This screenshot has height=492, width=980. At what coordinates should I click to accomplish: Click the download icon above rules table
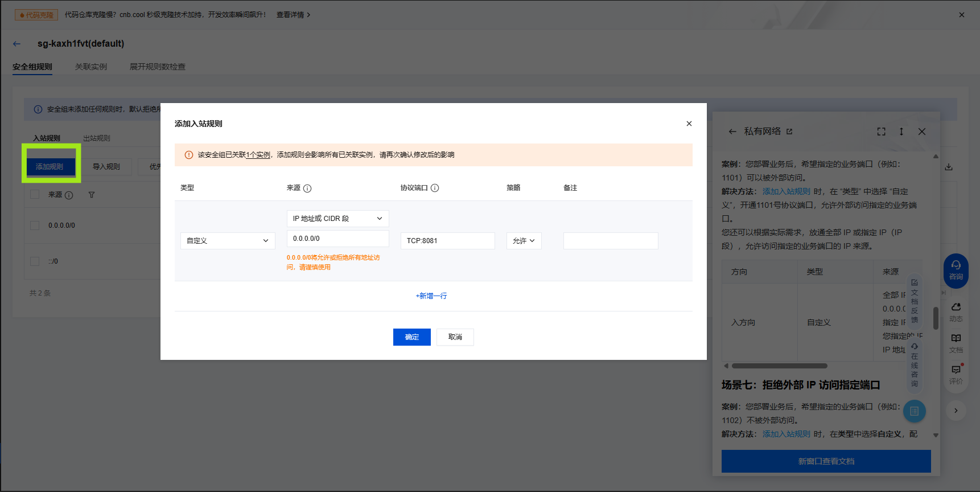[x=949, y=167]
